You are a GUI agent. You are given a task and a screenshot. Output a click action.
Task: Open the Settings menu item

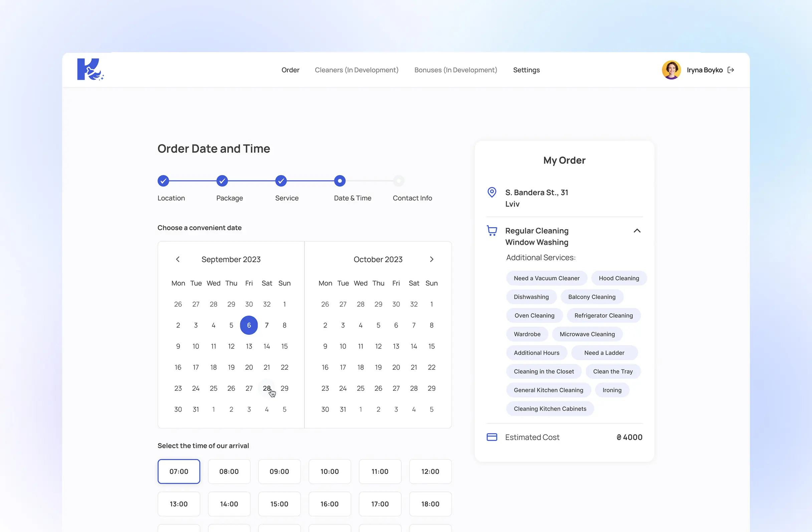tap(526, 70)
